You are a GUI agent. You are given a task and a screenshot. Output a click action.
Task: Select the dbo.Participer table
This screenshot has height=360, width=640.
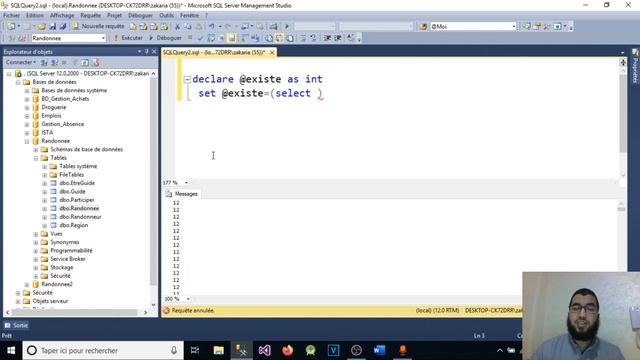coord(77,200)
